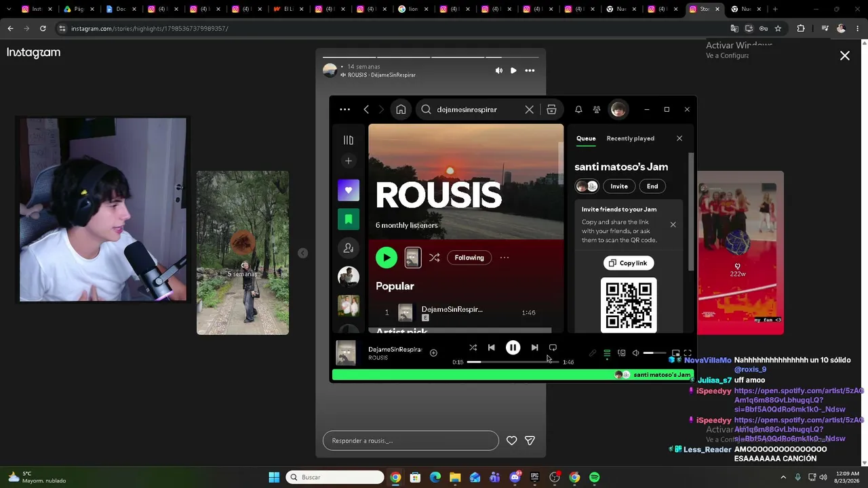Close the Spotify queue panel
Viewport: 868px width, 488px height.
click(679, 138)
